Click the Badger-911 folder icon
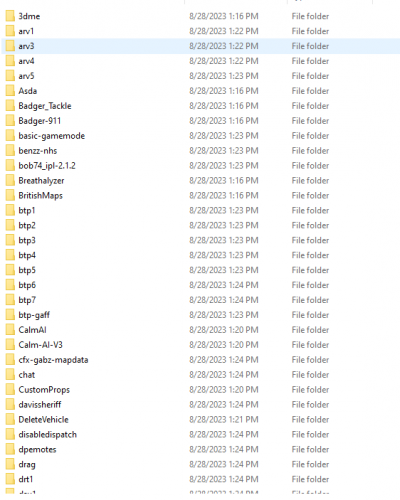The height and width of the screenshot is (500, 400). pyautogui.click(x=10, y=121)
